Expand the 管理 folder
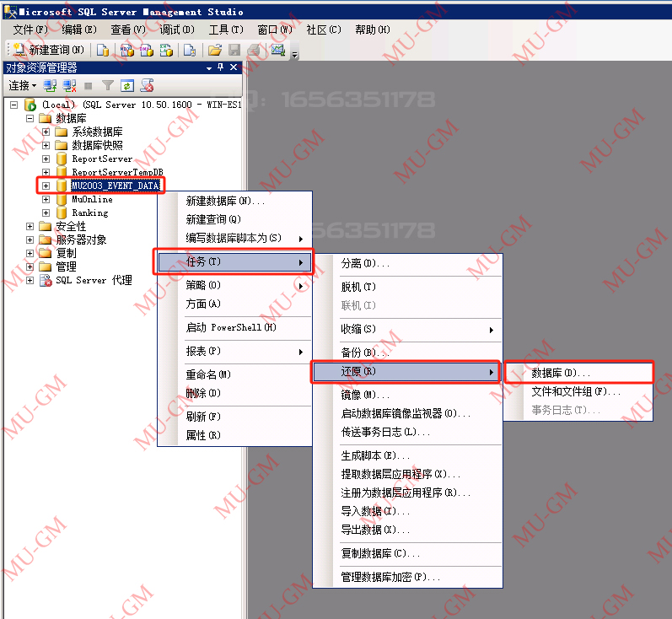Viewport: 672px width, 619px height. coord(30,266)
